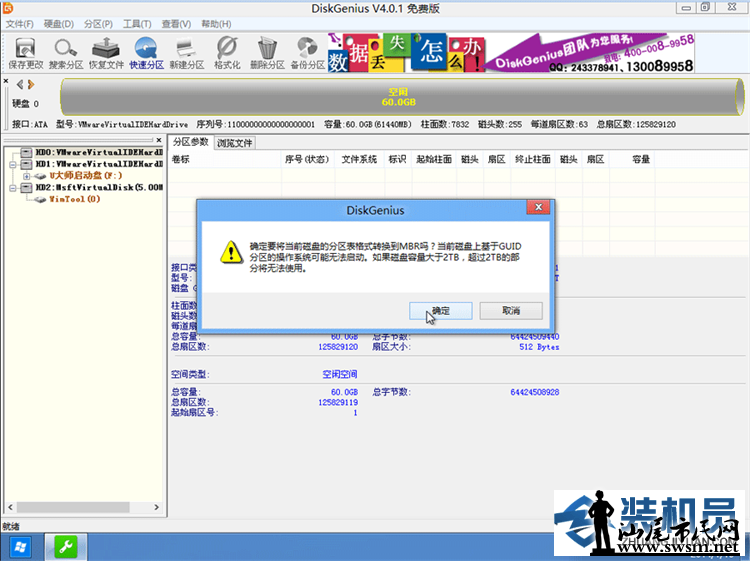Viewport: 750px width, 561px height.
Task: Click the 容量 column header
Action: click(640, 159)
